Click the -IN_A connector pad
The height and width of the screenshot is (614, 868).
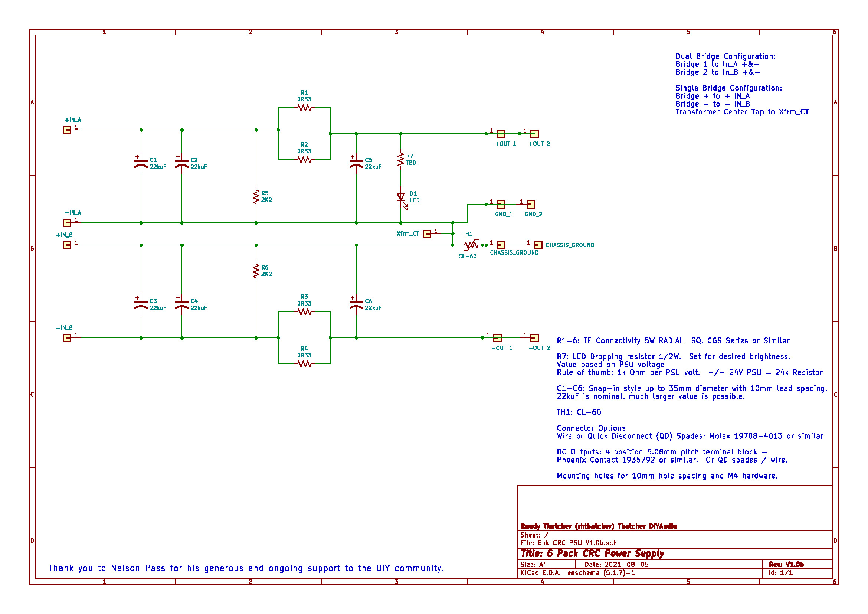point(67,223)
